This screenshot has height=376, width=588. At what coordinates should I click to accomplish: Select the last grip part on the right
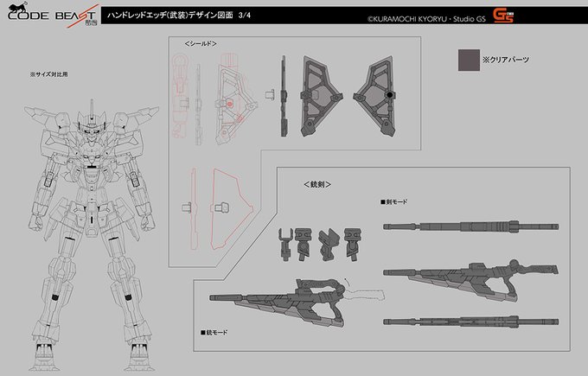(x=353, y=244)
